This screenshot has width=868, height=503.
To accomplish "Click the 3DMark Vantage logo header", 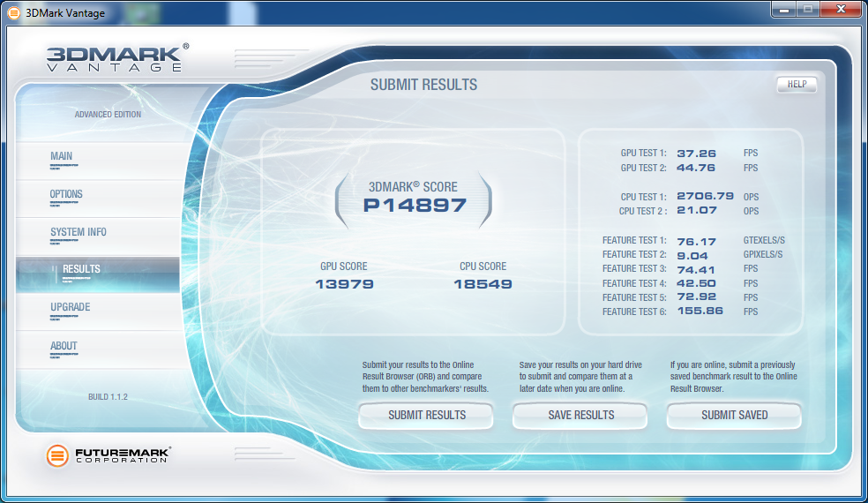I will (116, 57).
